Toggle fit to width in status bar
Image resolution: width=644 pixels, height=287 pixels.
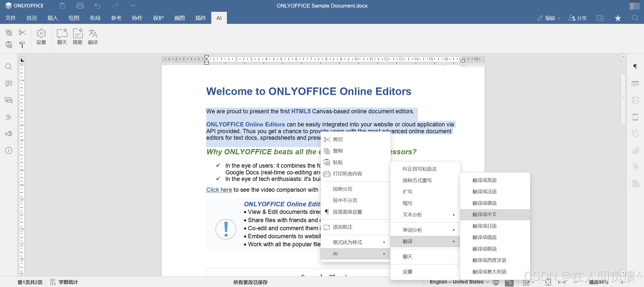click(562, 282)
